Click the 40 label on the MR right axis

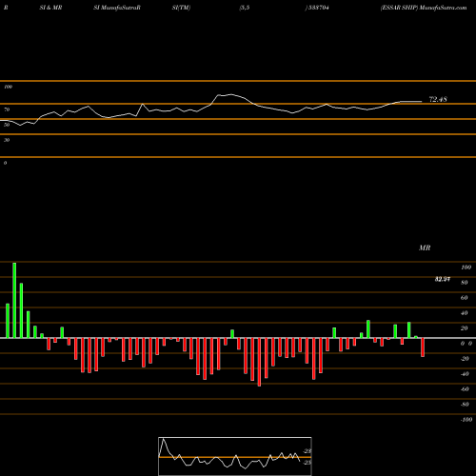465,313
